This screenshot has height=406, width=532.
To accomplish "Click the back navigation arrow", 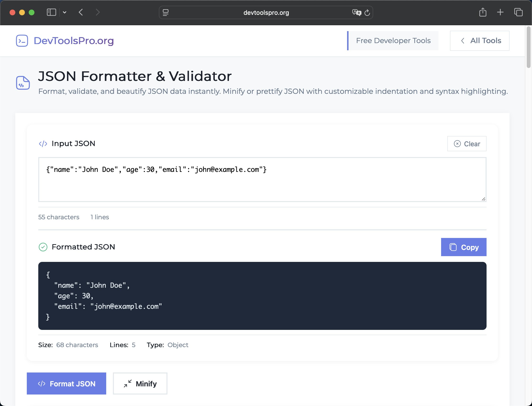I will pos(81,12).
